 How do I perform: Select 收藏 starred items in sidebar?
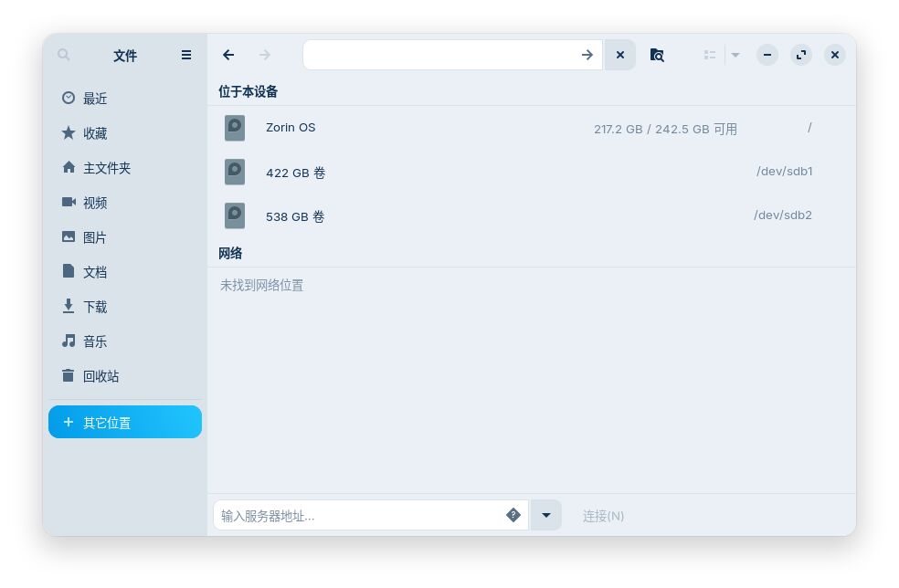coord(95,133)
